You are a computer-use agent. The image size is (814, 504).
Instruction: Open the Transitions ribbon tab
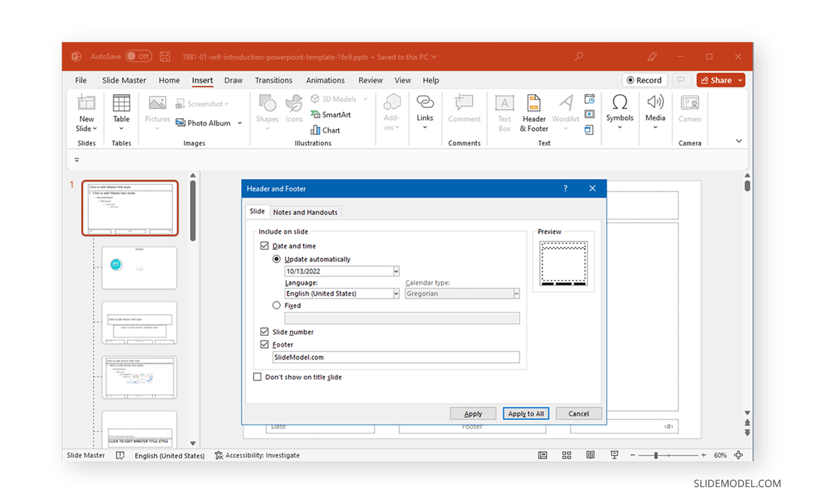(x=273, y=80)
